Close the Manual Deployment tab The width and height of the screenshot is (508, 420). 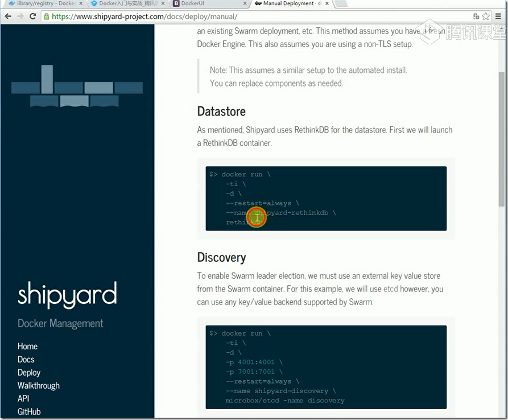click(x=327, y=3)
